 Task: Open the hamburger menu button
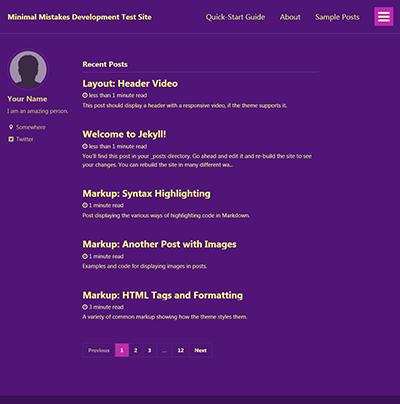[384, 17]
